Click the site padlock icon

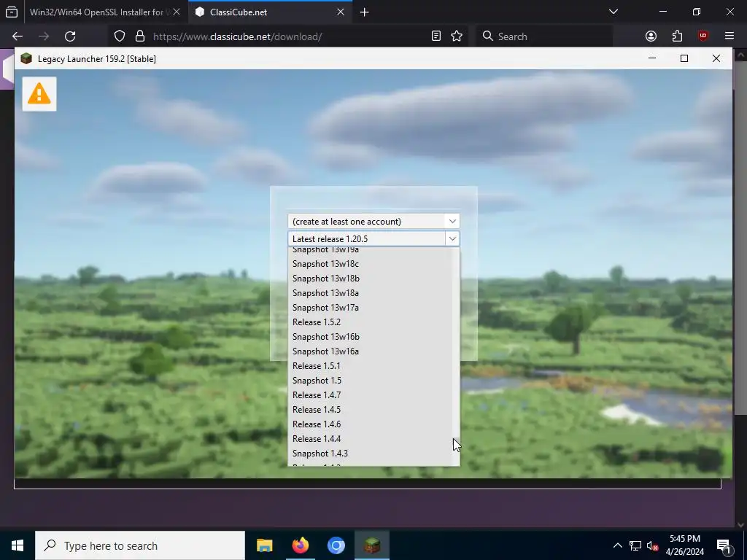tap(139, 36)
